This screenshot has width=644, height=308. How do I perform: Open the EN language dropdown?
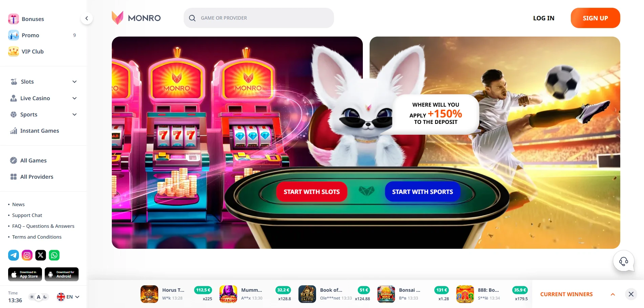click(x=68, y=297)
